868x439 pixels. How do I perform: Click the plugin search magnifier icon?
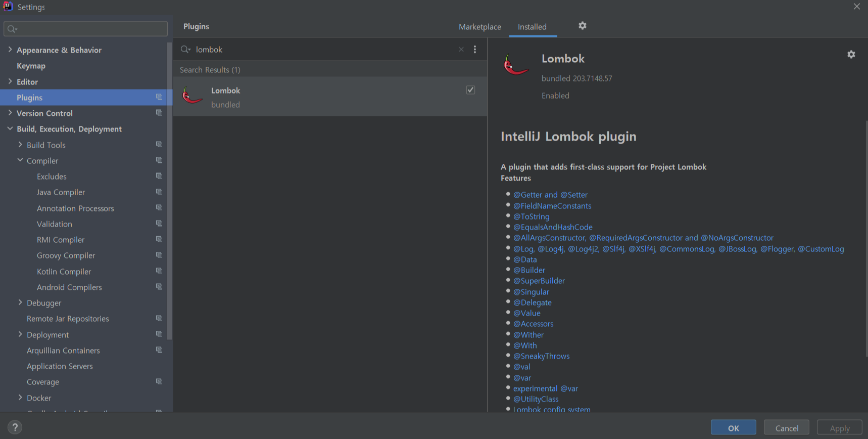point(185,49)
